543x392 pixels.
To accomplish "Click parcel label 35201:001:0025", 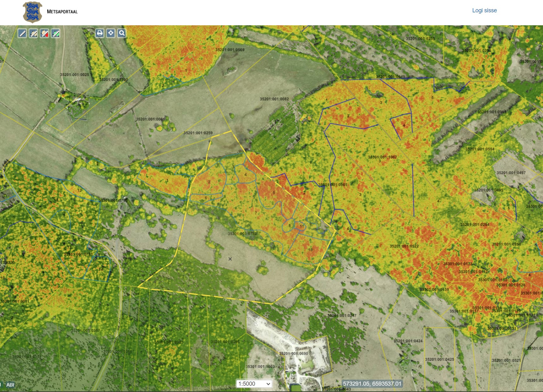I will (x=75, y=75).
